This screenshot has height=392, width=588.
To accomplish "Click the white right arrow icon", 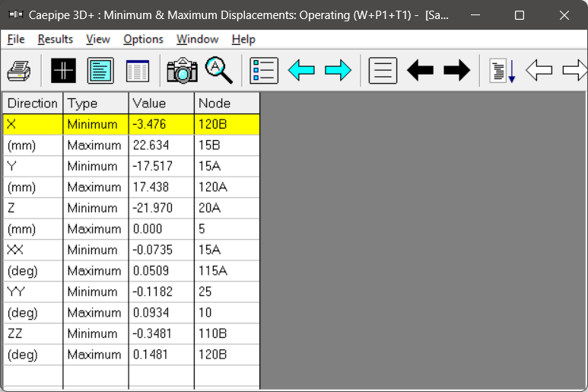I will tap(575, 70).
